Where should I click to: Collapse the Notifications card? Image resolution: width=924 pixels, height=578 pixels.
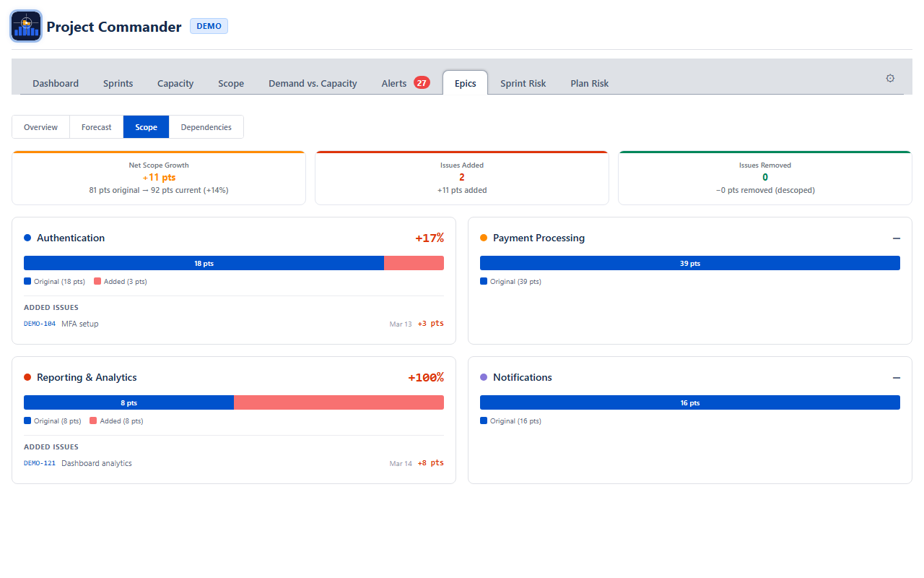[x=896, y=378]
